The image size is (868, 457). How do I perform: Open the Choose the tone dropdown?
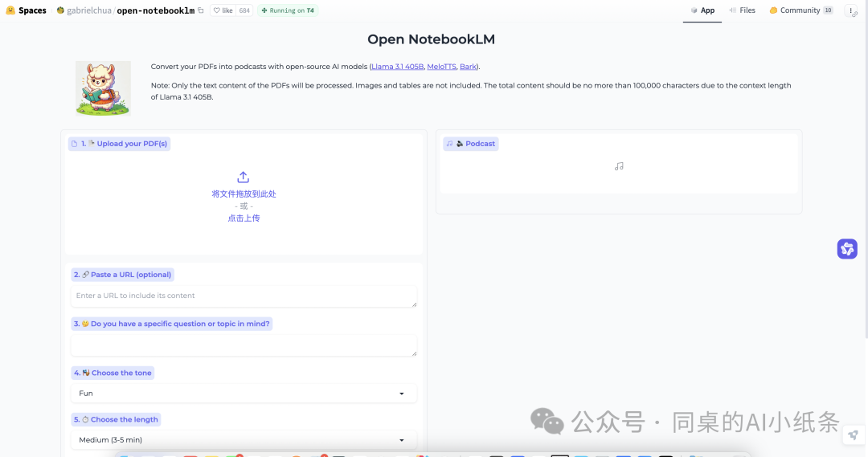244,394
